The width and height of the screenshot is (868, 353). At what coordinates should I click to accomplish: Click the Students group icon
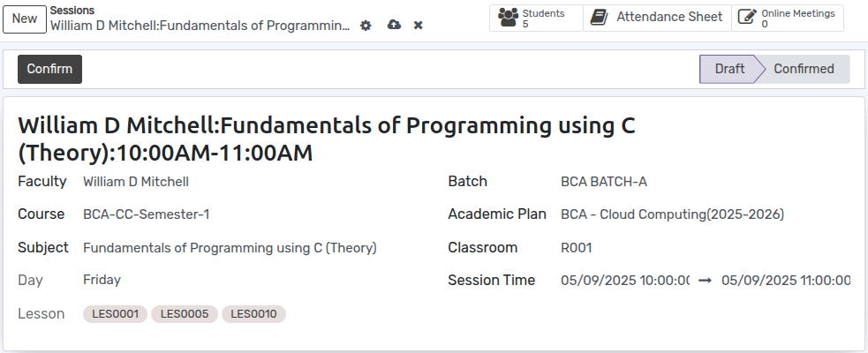[509, 18]
